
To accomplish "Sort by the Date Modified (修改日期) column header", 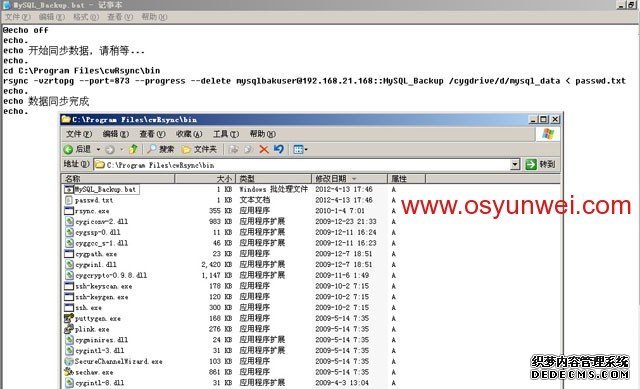I will coord(349,179).
